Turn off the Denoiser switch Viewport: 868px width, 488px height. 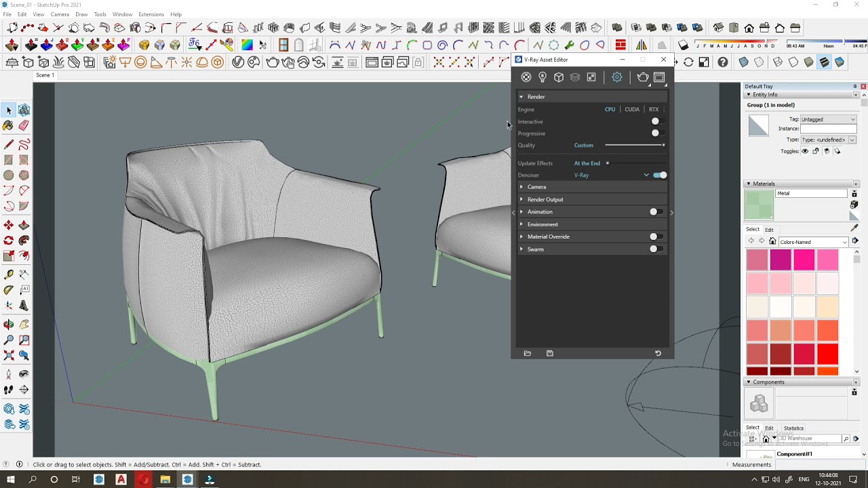tap(660, 175)
